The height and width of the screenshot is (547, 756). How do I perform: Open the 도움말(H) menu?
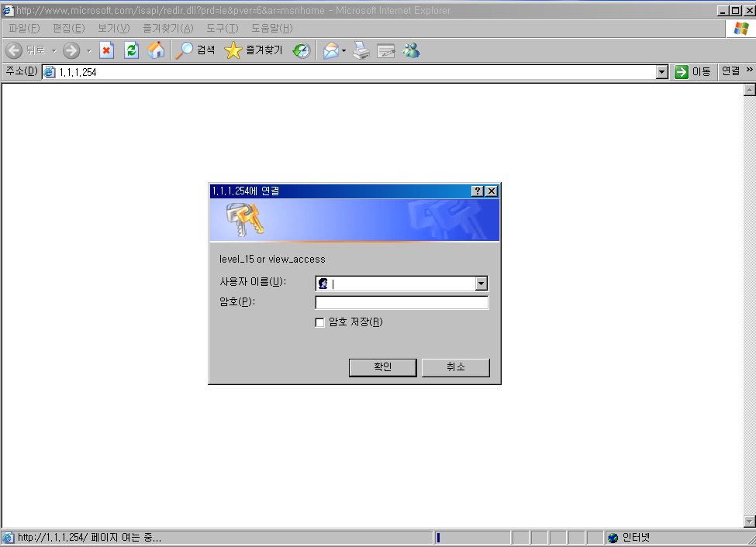point(272,29)
